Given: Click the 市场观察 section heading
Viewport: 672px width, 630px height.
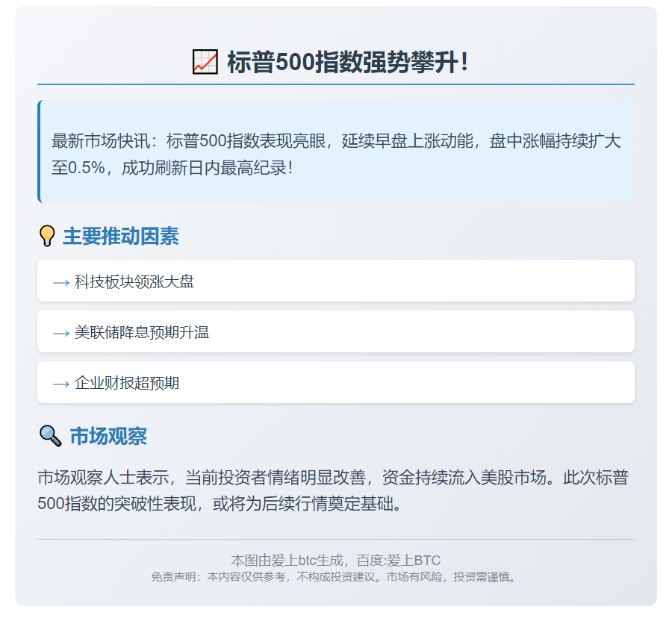Looking at the screenshot, I should pos(108,436).
